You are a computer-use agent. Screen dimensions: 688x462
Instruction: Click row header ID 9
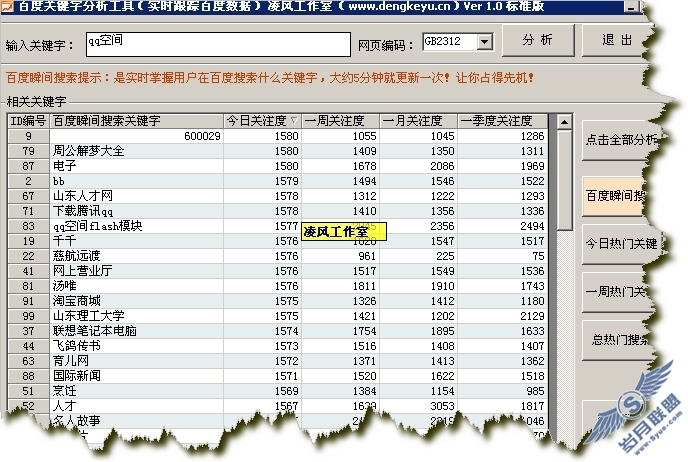click(29, 136)
